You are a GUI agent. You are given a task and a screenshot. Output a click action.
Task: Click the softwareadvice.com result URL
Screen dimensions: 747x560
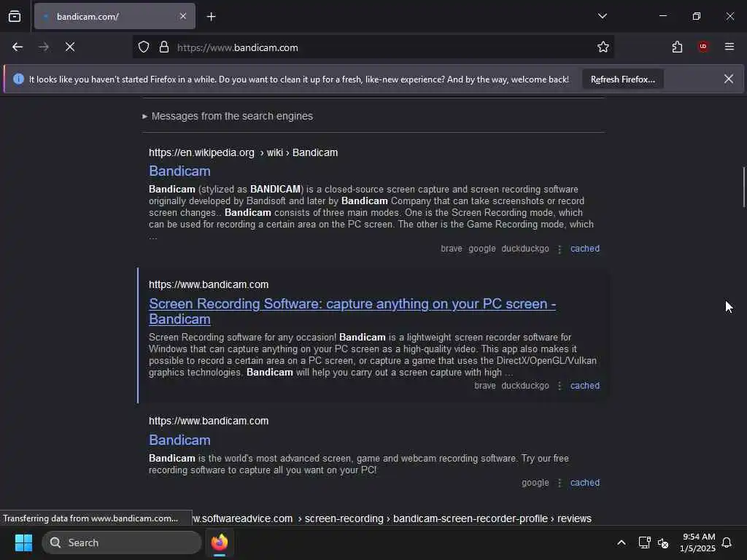click(x=392, y=518)
